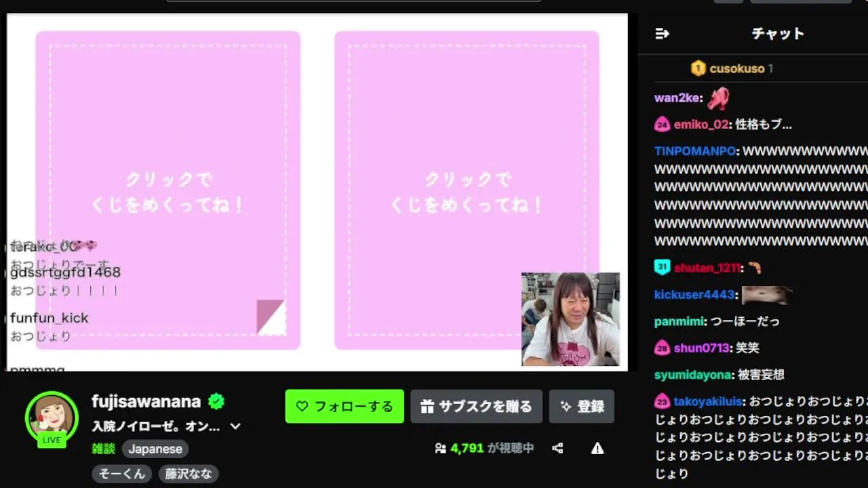
Task: Open kickuser4443 username in chat
Action: click(695, 295)
